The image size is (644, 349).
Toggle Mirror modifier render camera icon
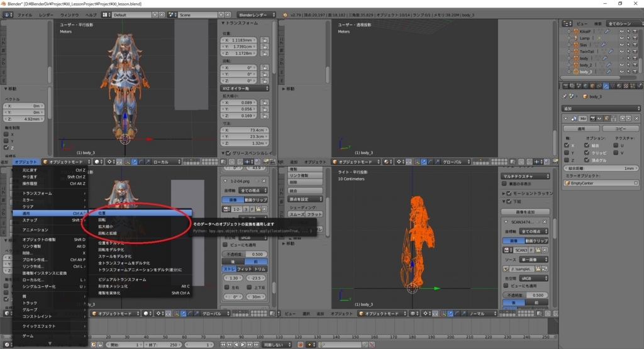(592, 119)
